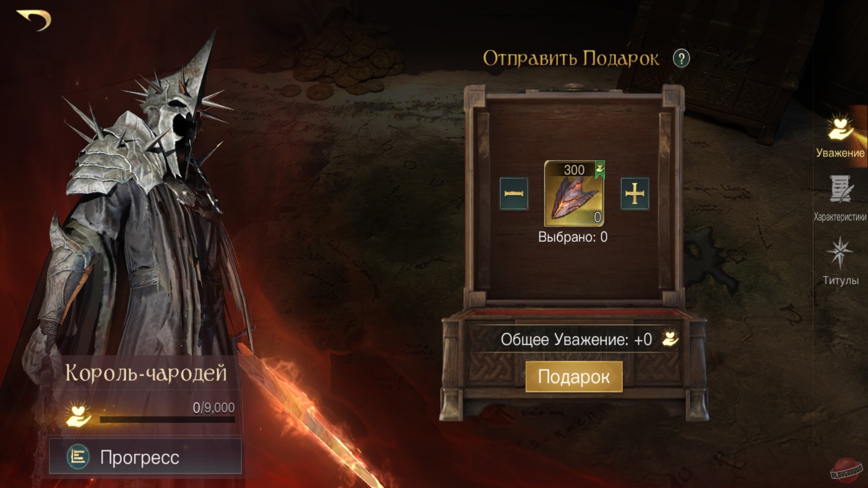This screenshot has width=868, height=488.
Task: Click the list icon beside Прогресс
Action: coord(78,457)
